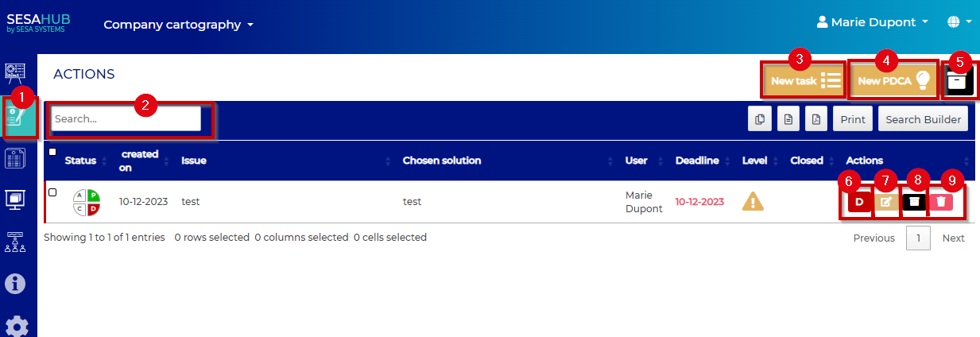Open settings gear in sidebar
Screen dimensions: 980x337
tap(17, 327)
